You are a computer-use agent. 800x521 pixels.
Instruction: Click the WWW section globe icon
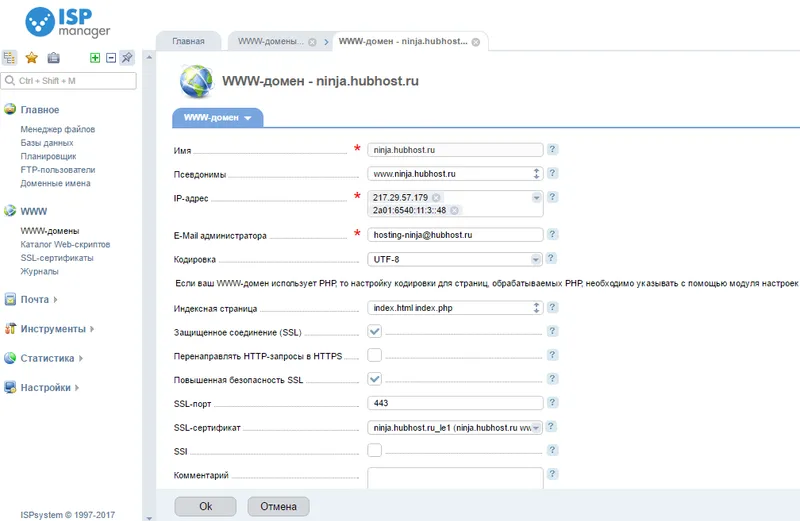[x=10, y=211]
